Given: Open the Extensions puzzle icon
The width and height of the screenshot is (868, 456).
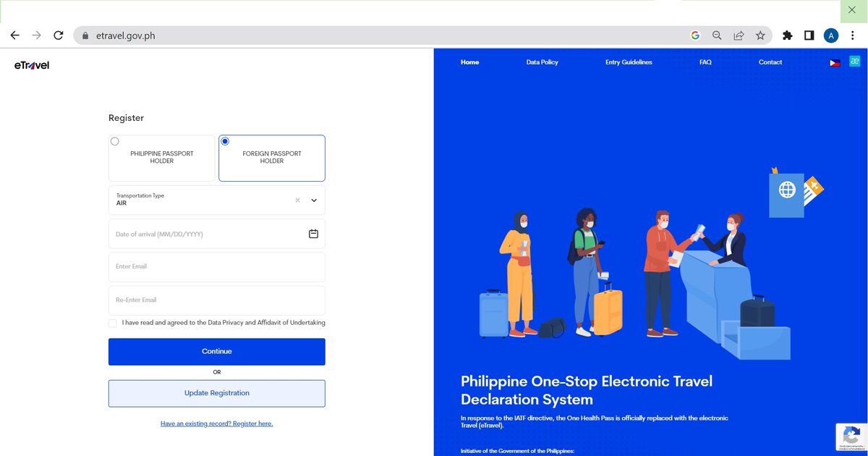Looking at the screenshot, I should tap(788, 35).
